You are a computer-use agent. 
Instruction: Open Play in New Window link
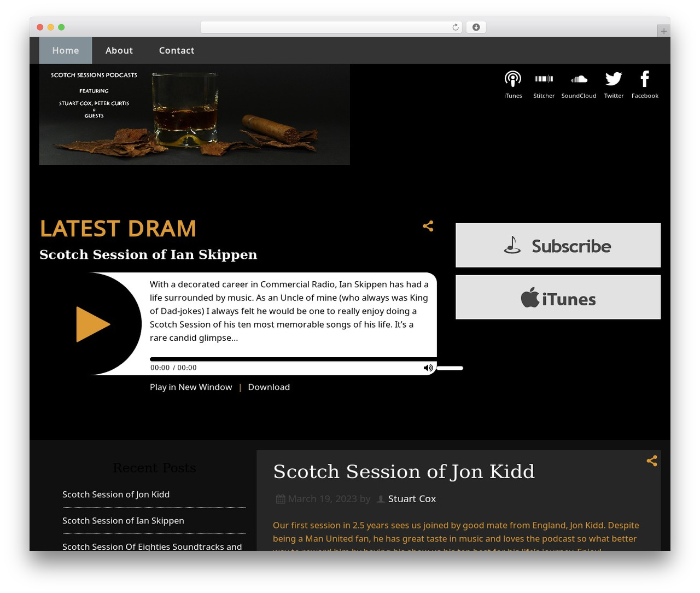coord(191,387)
